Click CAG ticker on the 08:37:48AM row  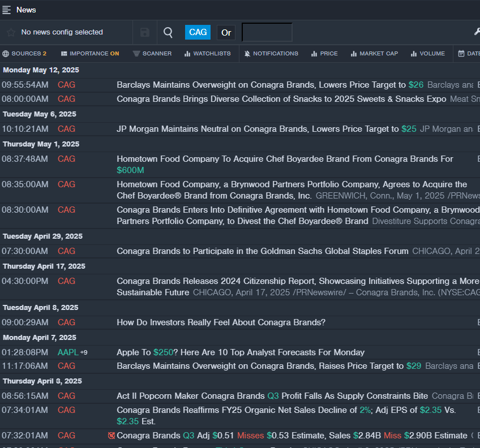(66, 159)
